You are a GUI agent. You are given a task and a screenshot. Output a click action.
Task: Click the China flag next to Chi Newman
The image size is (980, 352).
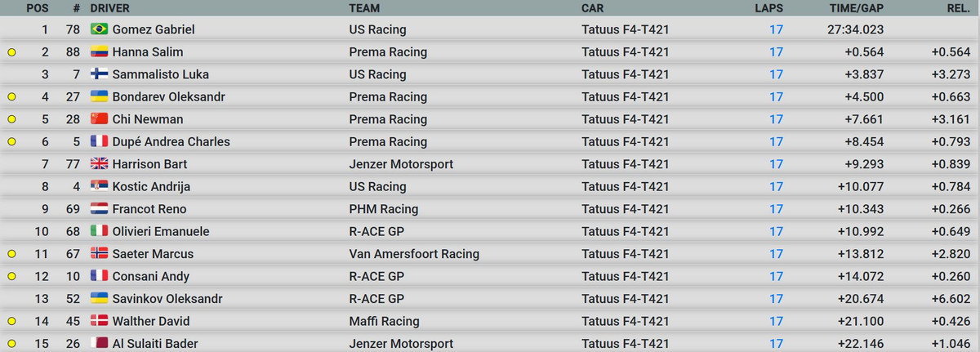pos(100,119)
